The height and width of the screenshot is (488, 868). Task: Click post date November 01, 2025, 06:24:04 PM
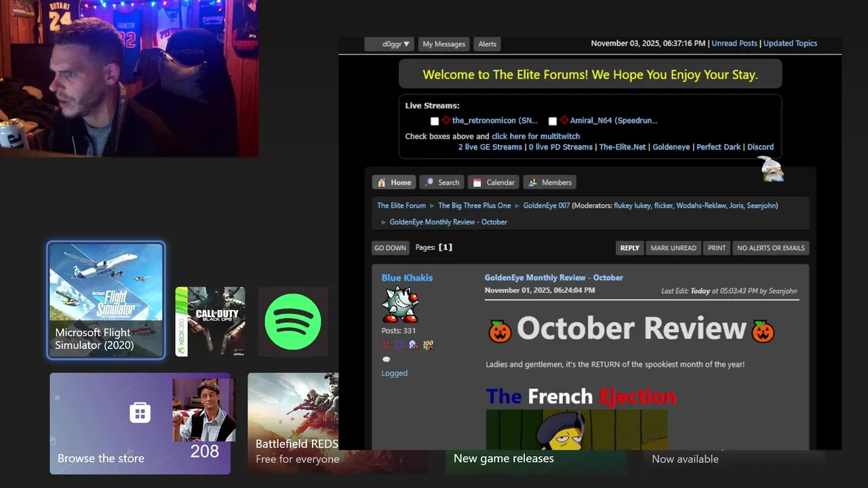click(540, 290)
